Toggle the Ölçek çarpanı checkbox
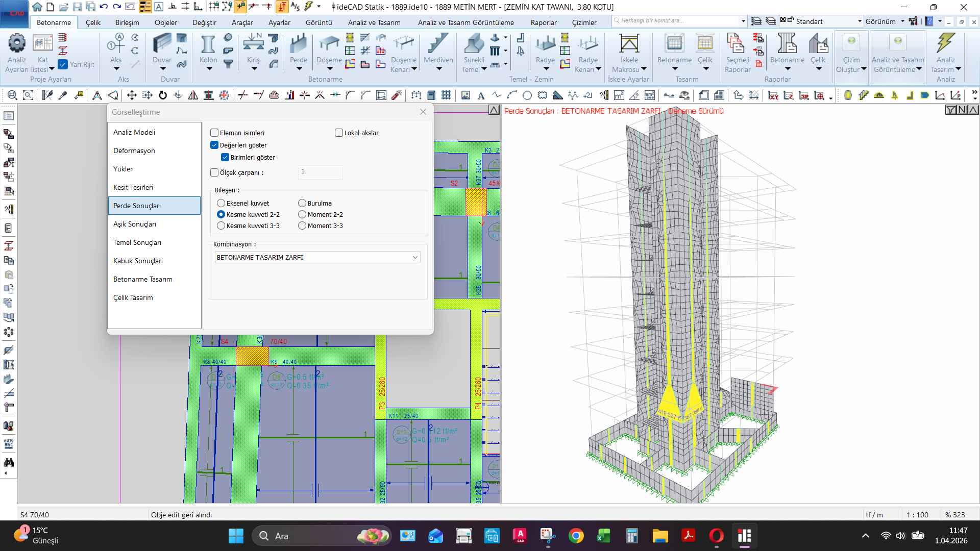The height and width of the screenshot is (551, 980). coord(214,173)
